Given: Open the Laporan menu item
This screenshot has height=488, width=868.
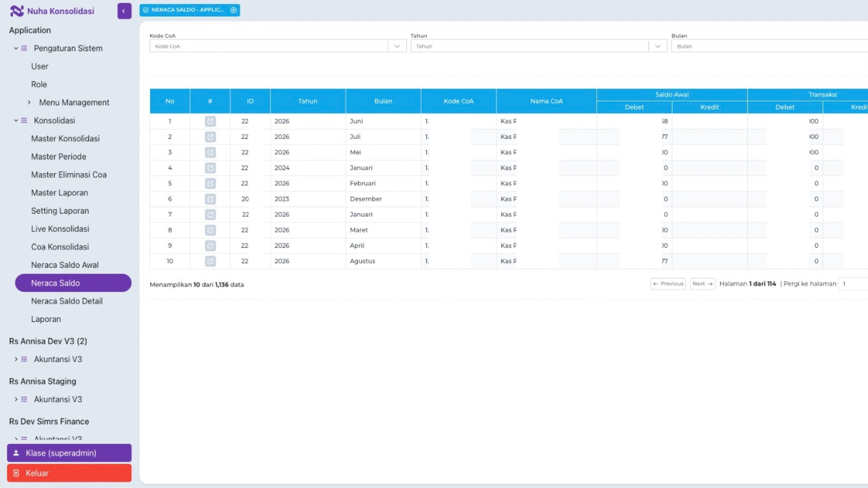Looking at the screenshot, I should coord(46,319).
